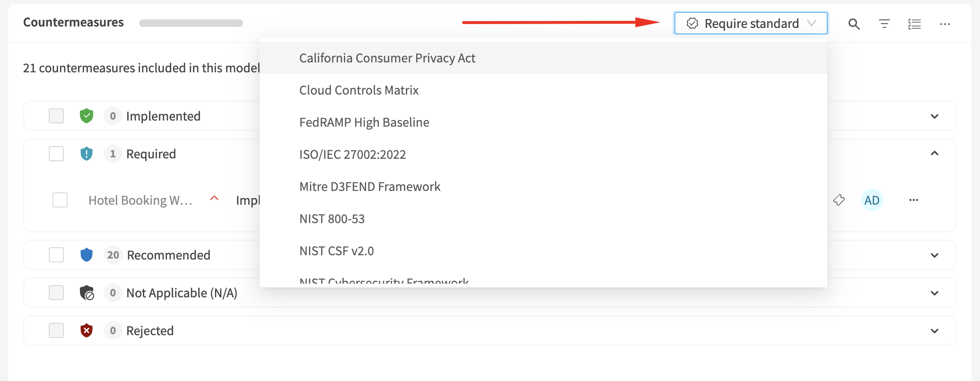Click the search magnifier icon
Screen dimensions: 980x381
point(854,24)
